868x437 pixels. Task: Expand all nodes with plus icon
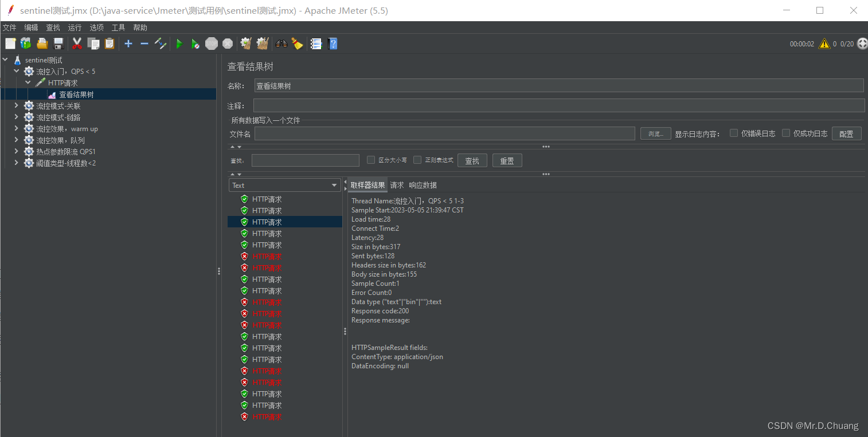coord(128,44)
